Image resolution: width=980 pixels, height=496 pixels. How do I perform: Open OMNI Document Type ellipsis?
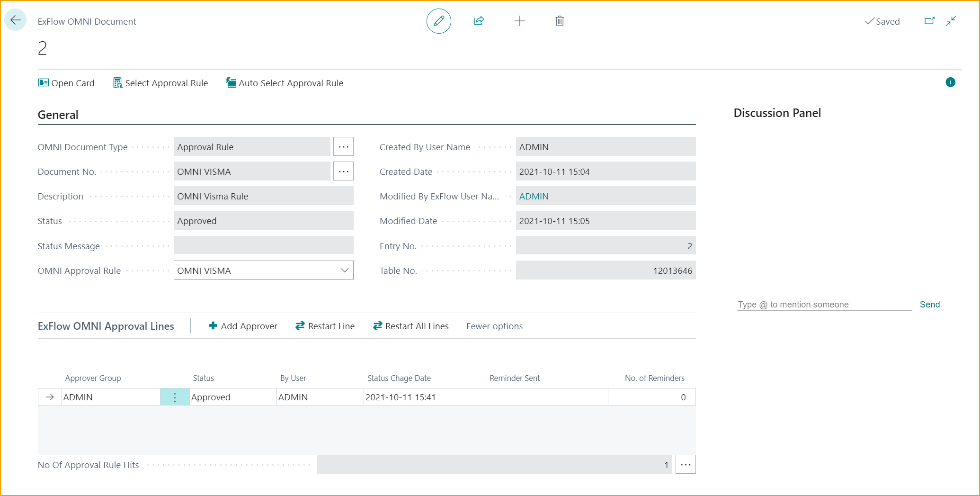tap(343, 146)
